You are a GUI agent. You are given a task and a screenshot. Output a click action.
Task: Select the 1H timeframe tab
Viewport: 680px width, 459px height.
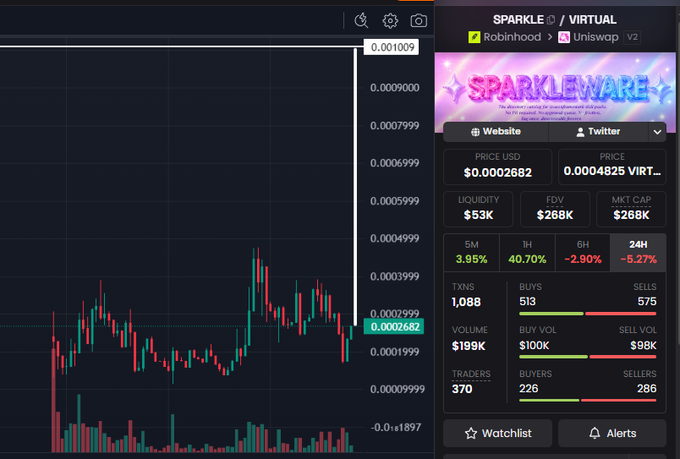[527, 252]
